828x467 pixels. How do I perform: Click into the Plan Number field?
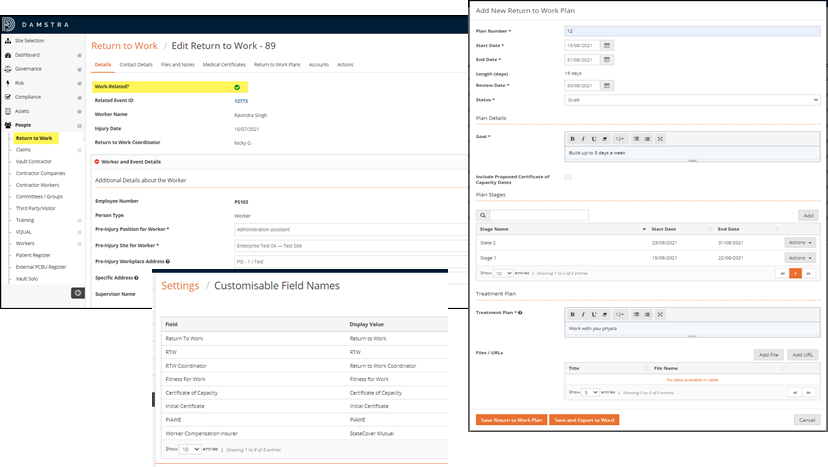pos(692,31)
